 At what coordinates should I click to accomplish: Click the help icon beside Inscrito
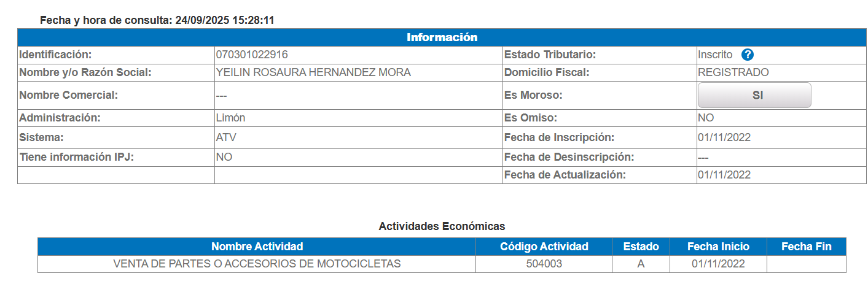(x=747, y=55)
